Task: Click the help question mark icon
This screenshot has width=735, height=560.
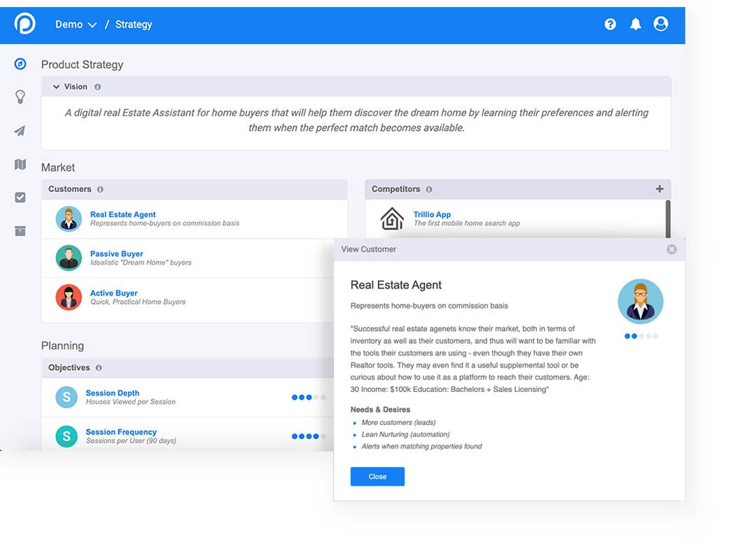Action: [x=610, y=24]
